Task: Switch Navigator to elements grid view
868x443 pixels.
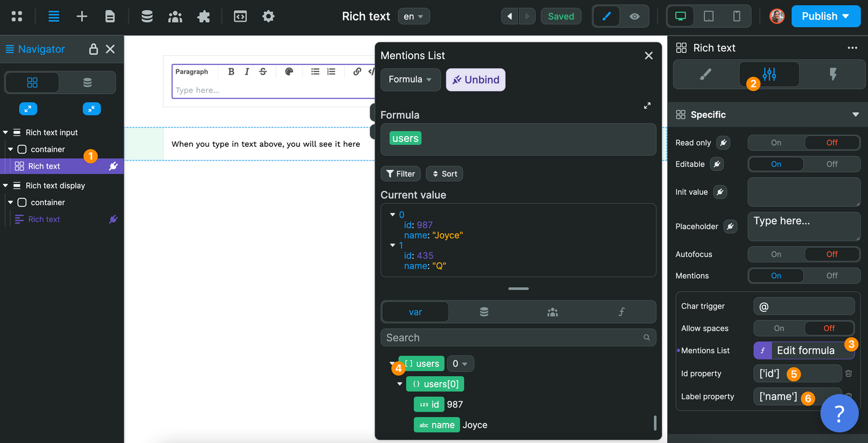Action: 33,82
